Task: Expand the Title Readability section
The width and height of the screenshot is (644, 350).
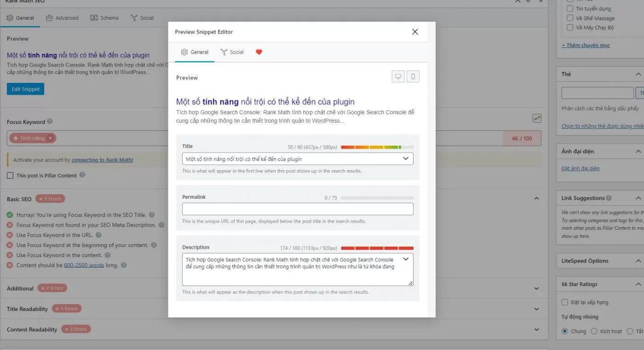Action: pos(536,309)
